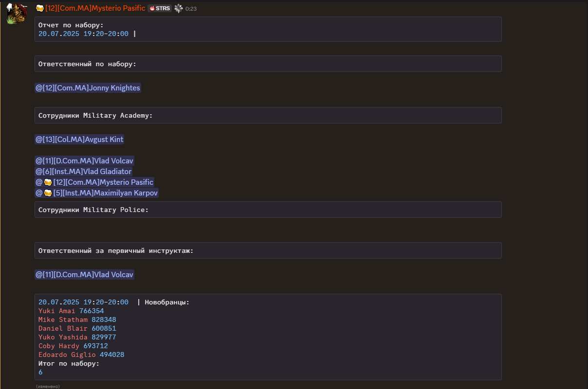
Task: Click the STRS server tag badge
Action: tap(160, 8)
